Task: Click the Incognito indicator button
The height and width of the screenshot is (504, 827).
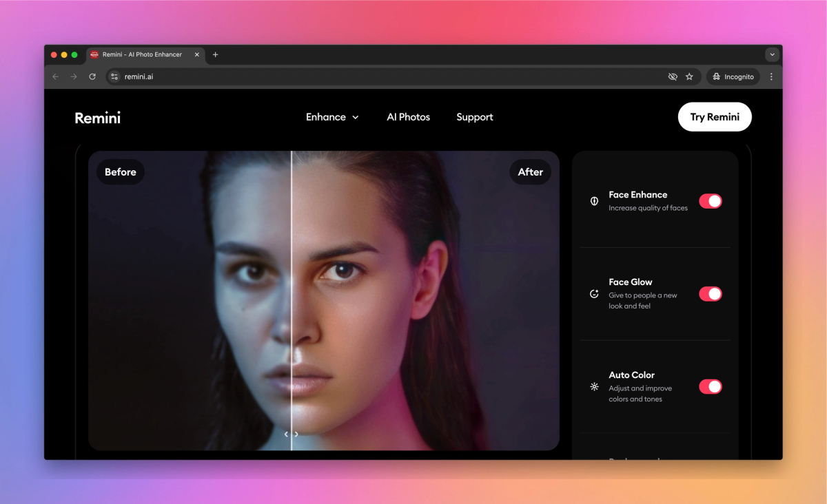Action: tap(733, 76)
